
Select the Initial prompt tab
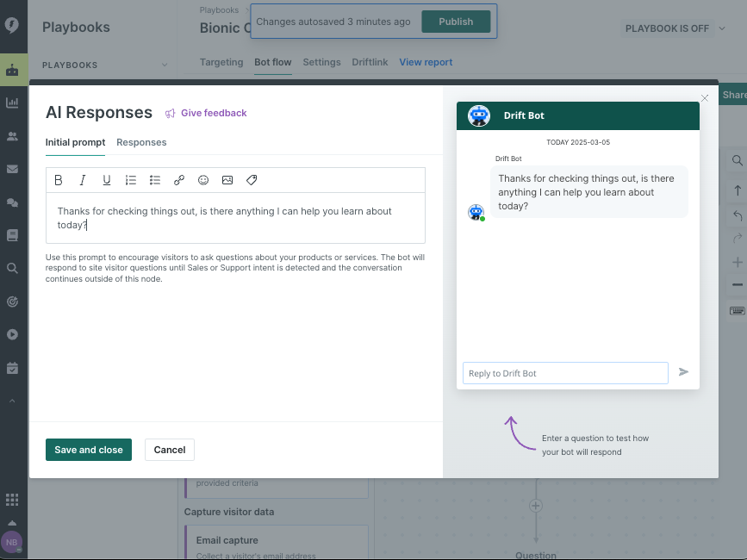pos(75,142)
